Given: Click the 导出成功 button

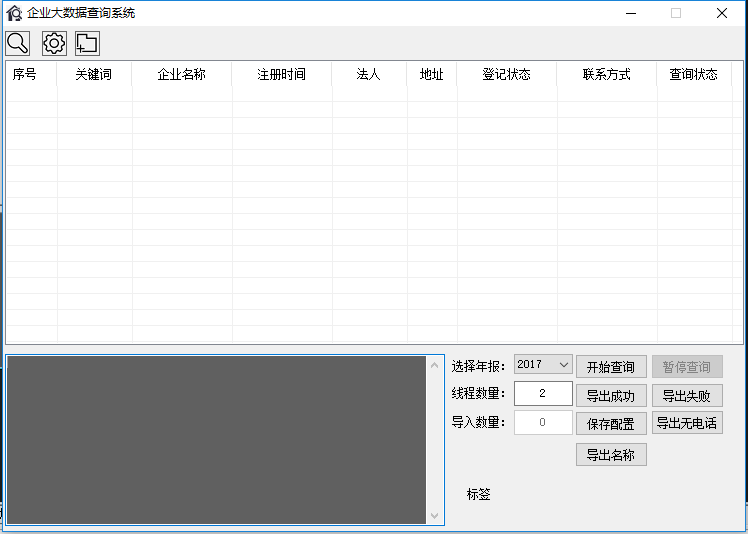Looking at the screenshot, I should [x=611, y=396].
